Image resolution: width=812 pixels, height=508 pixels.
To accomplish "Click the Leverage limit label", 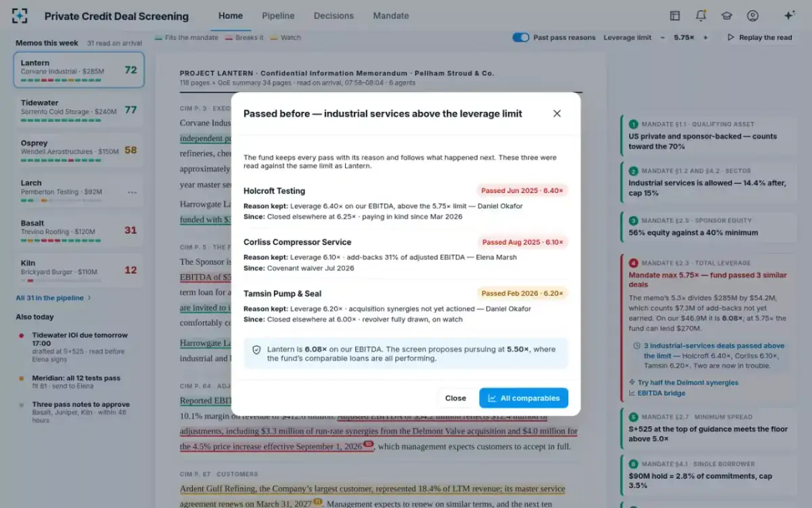I will click(x=627, y=38).
